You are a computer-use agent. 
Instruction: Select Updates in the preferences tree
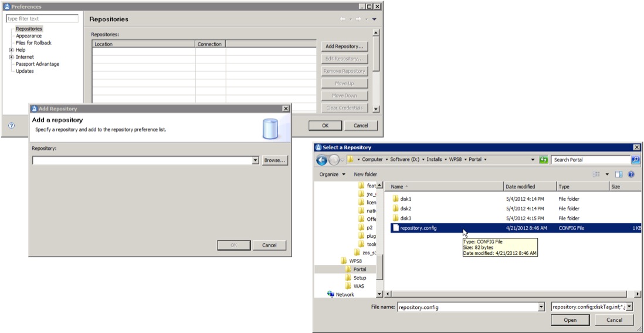point(25,71)
